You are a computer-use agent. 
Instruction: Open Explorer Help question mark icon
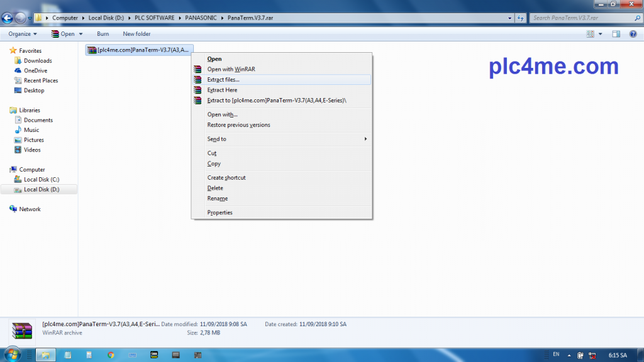click(x=633, y=34)
